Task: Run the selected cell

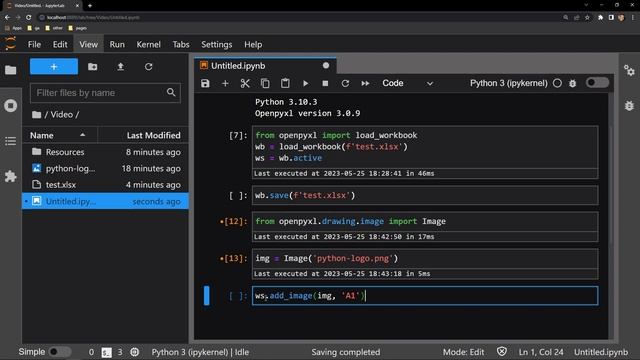Action: (x=305, y=83)
